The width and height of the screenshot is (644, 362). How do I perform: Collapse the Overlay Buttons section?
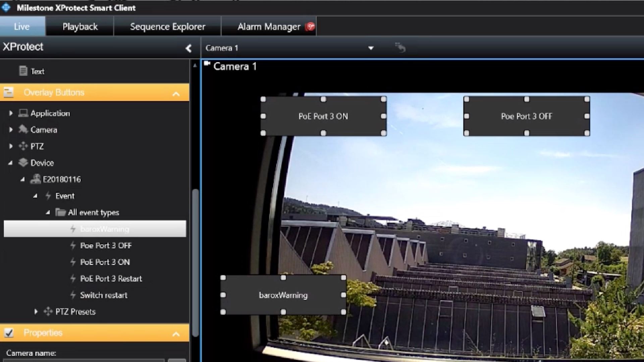tap(176, 94)
